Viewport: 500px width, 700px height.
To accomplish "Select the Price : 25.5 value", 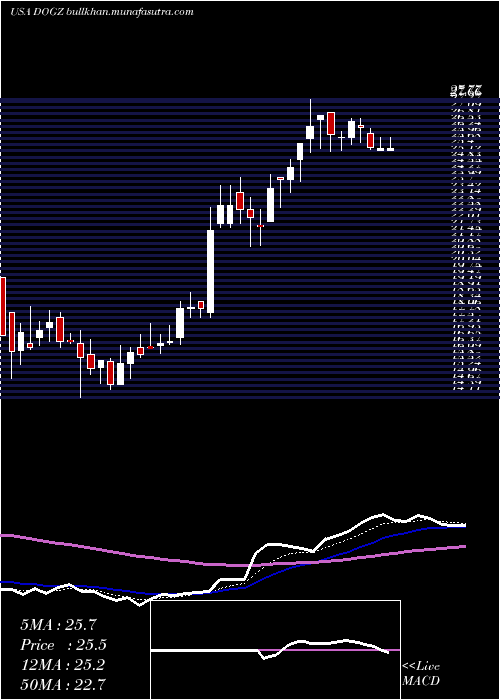I will (63, 645).
